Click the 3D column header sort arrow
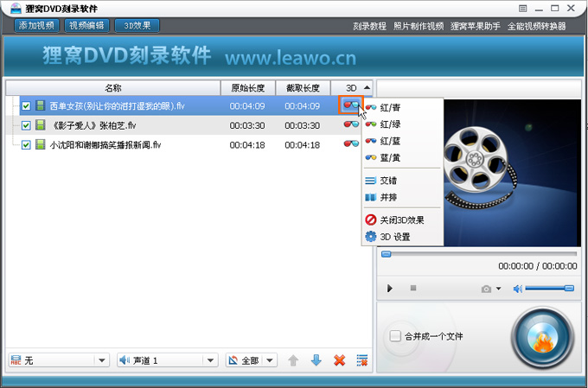 coord(367,88)
